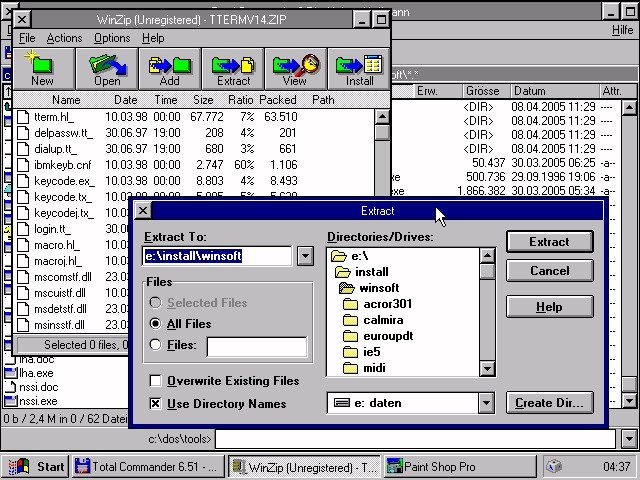
Task: Sort WinZip list by Size column header
Action: [203, 100]
